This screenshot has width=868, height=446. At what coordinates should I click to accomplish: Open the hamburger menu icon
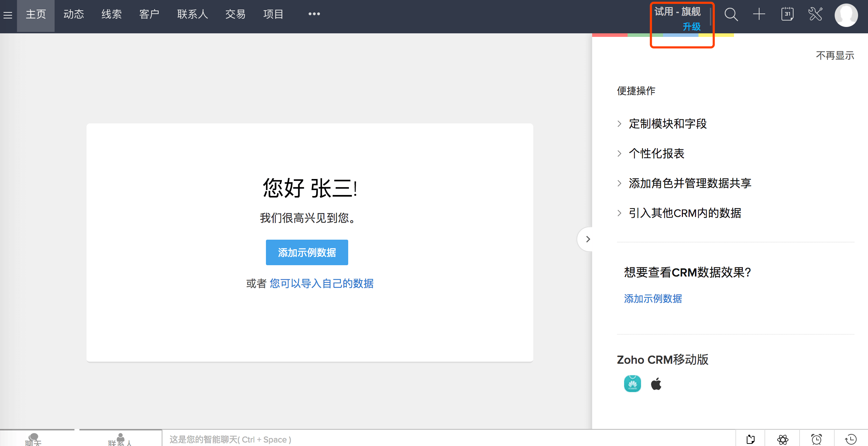(x=8, y=15)
